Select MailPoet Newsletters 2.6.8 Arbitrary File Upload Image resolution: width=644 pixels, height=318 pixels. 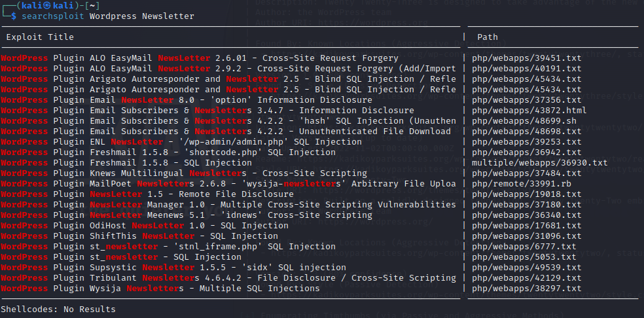[228, 184]
